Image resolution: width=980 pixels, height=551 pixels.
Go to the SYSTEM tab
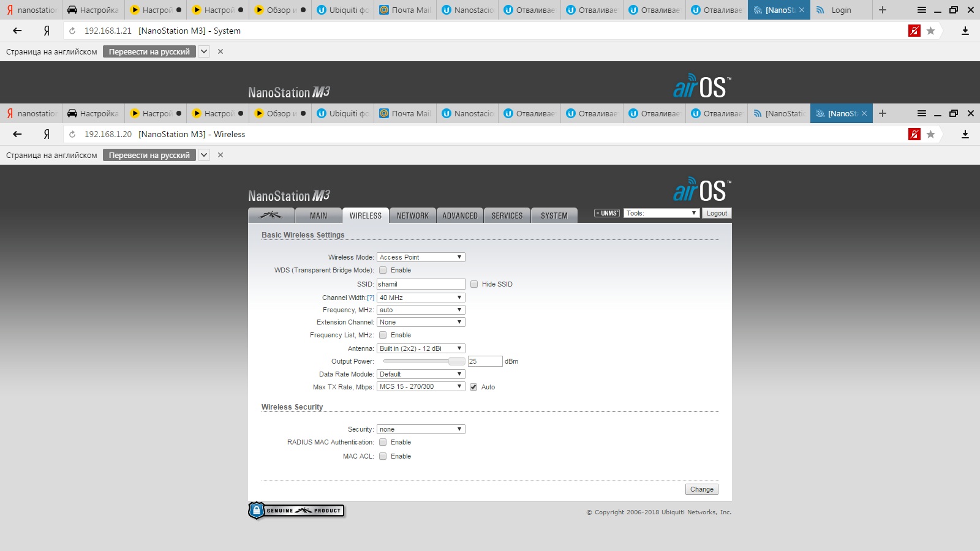pyautogui.click(x=554, y=216)
